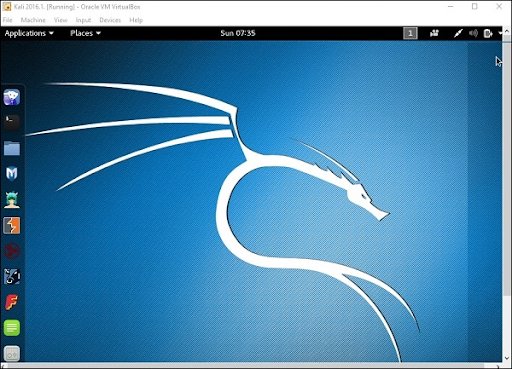Open the Help menu in VirtualBox
512x369 pixels.
[136, 20]
